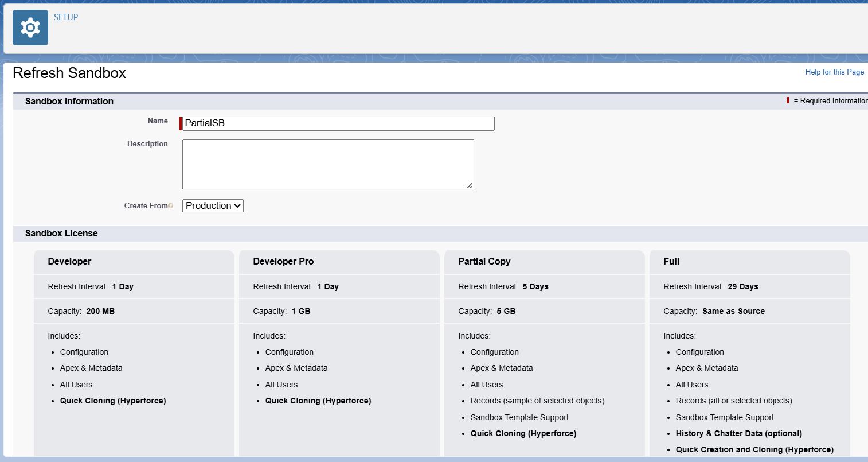Select the Full license card title

coord(671,261)
